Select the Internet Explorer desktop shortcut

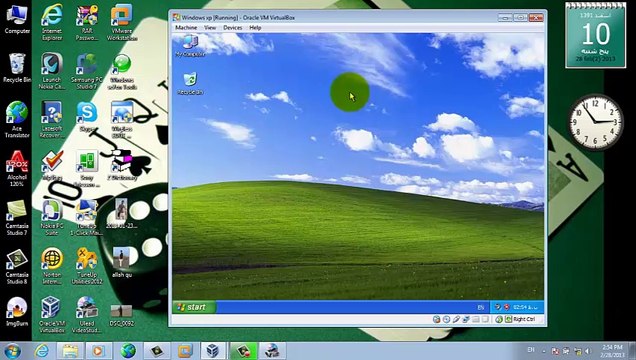(x=52, y=22)
